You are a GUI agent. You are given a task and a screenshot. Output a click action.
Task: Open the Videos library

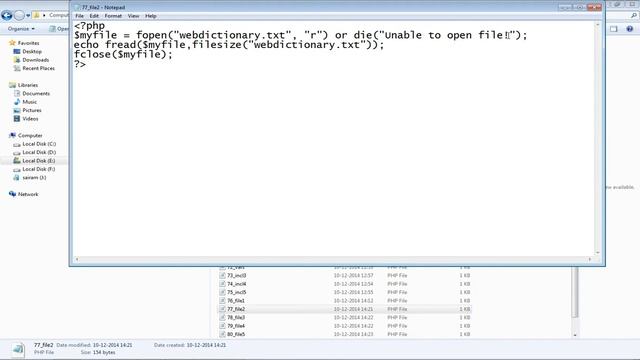pos(30,119)
